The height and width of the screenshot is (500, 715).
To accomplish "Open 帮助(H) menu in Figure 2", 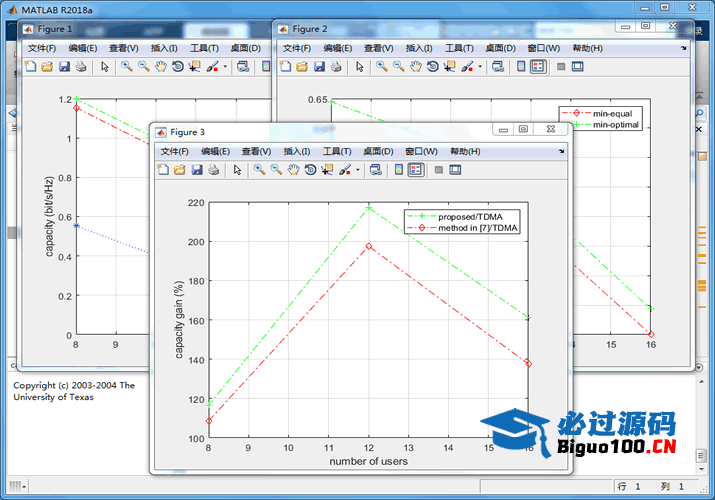I will point(588,48).
